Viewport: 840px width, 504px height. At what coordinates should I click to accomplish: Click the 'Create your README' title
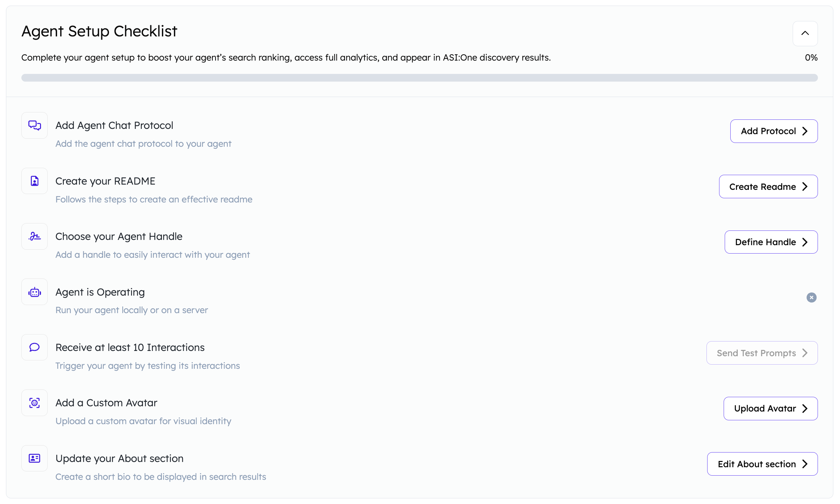pyautogui.click(x=105, y=181)
